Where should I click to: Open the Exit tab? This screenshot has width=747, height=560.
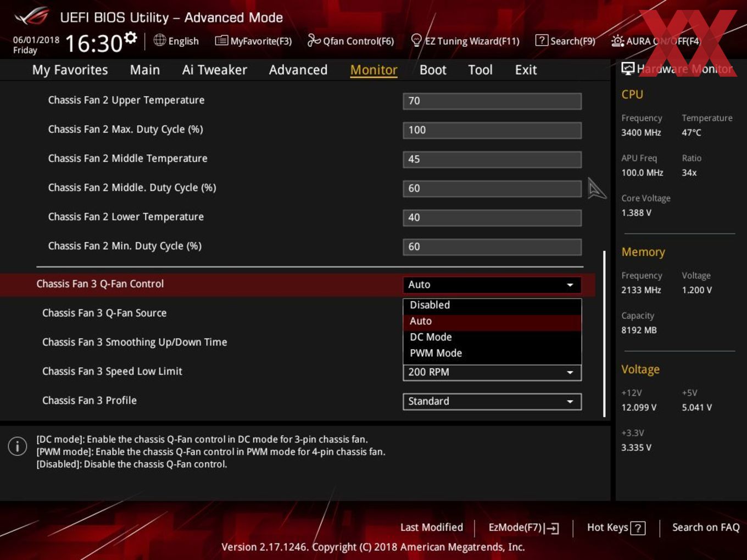point(526,70)
